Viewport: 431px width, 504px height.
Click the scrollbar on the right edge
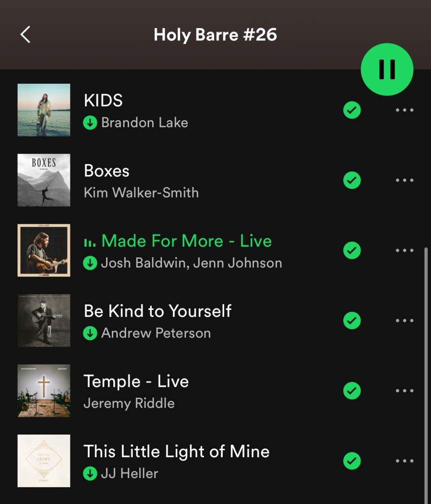pyautogui.click(x=426, y=373)
